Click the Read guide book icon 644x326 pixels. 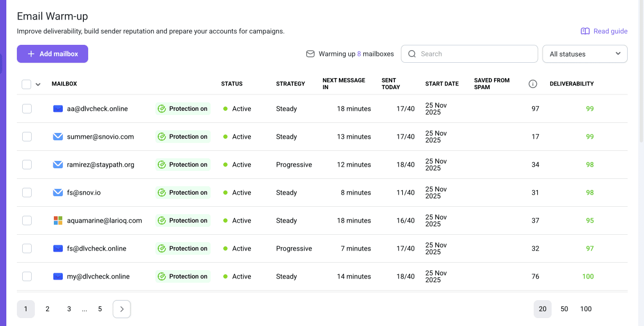[x=585, y=31]
